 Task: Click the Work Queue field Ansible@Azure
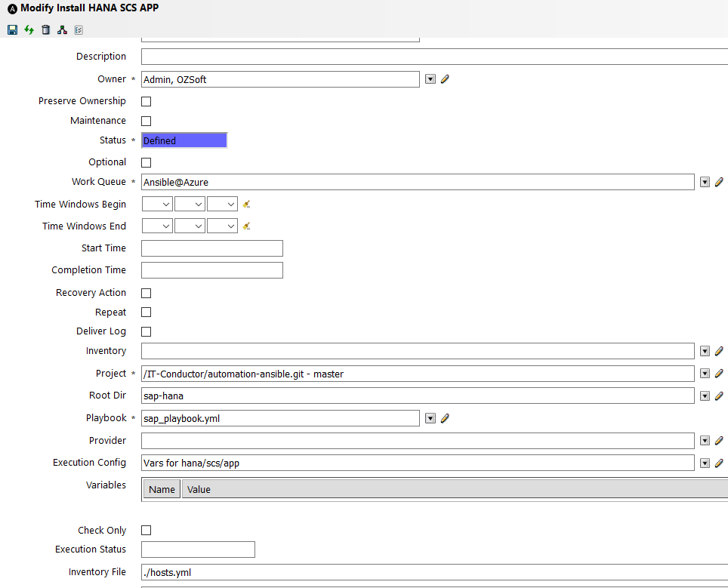click(x=418, y=183)
